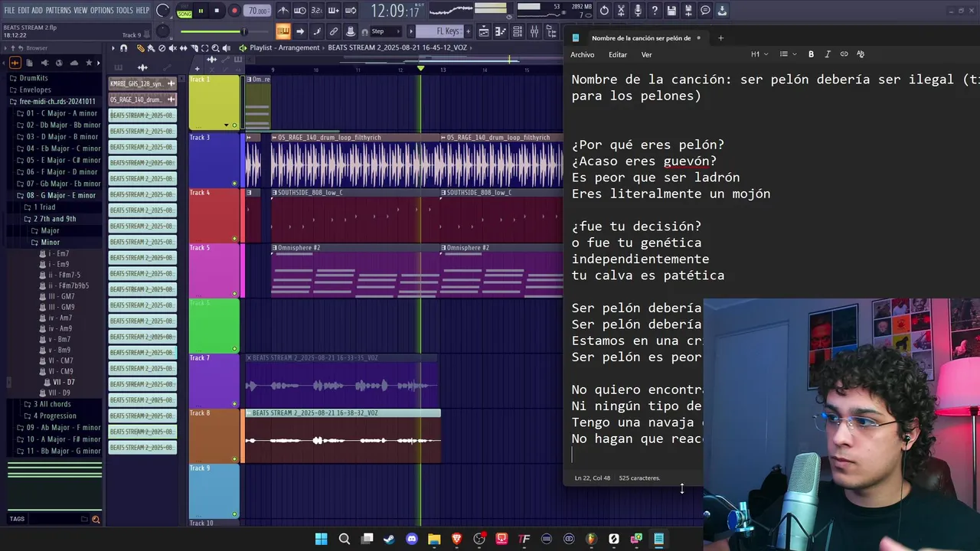Open the Step snap dropdown
Viewport: 980px width, 551px height.
[384, 31]
